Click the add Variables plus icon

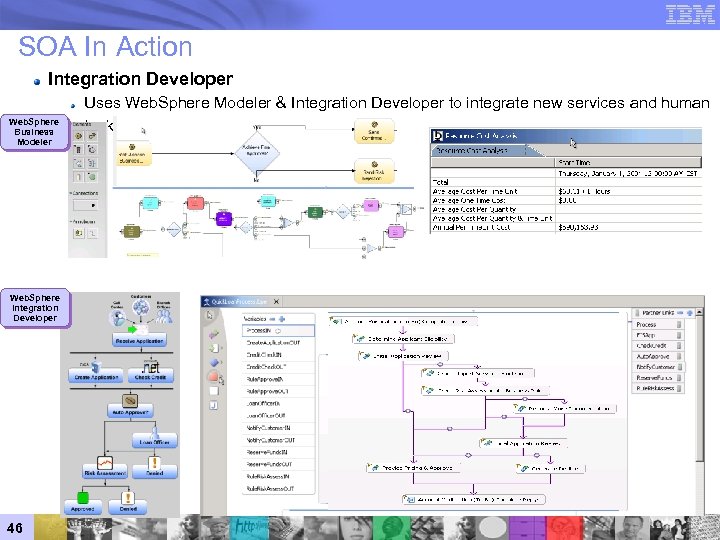pos(282,319)
